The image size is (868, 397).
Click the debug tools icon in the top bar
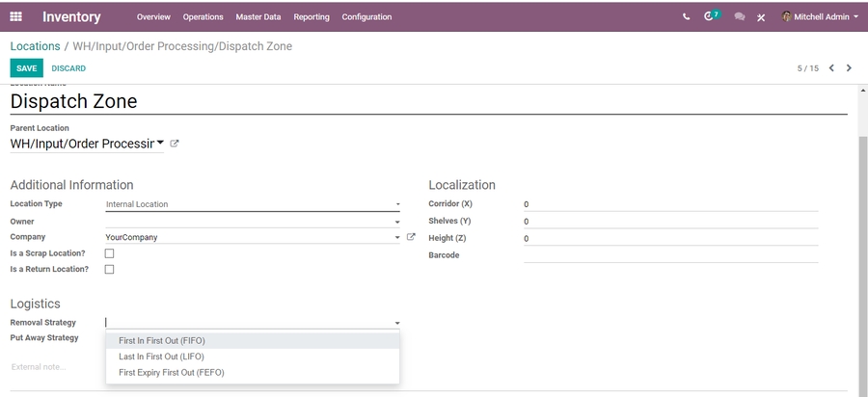coord(761,17)
